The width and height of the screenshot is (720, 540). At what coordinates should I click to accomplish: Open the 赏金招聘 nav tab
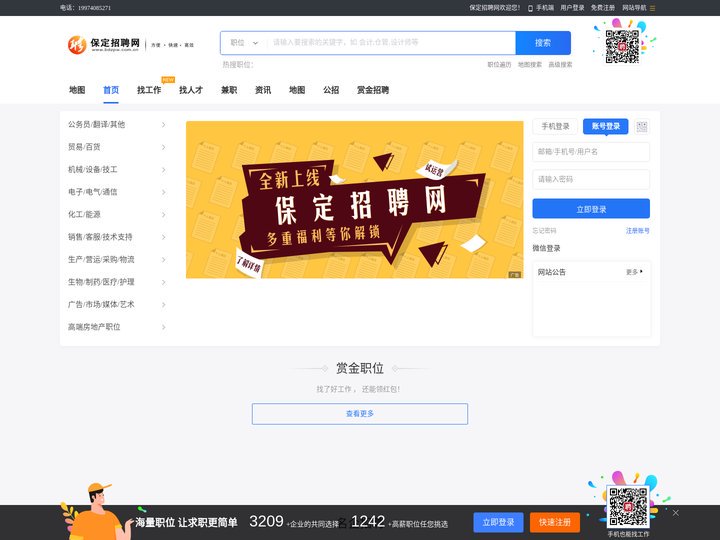373,90
